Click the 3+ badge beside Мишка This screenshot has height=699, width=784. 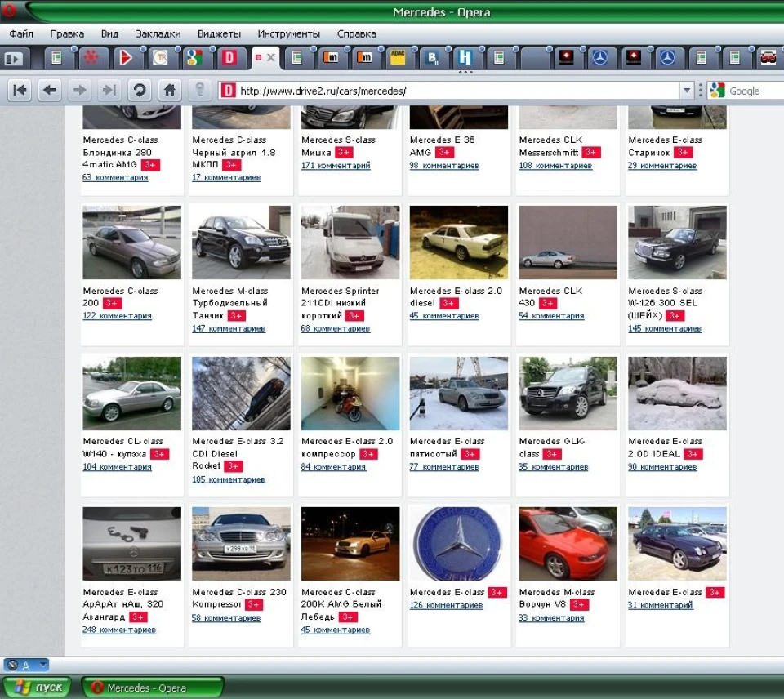click(x=344, y=153)
